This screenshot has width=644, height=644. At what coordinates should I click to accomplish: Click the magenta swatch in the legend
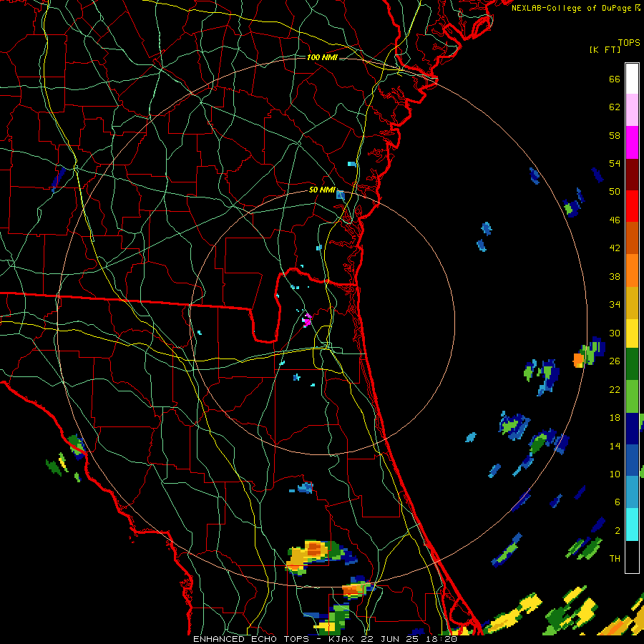632,142
